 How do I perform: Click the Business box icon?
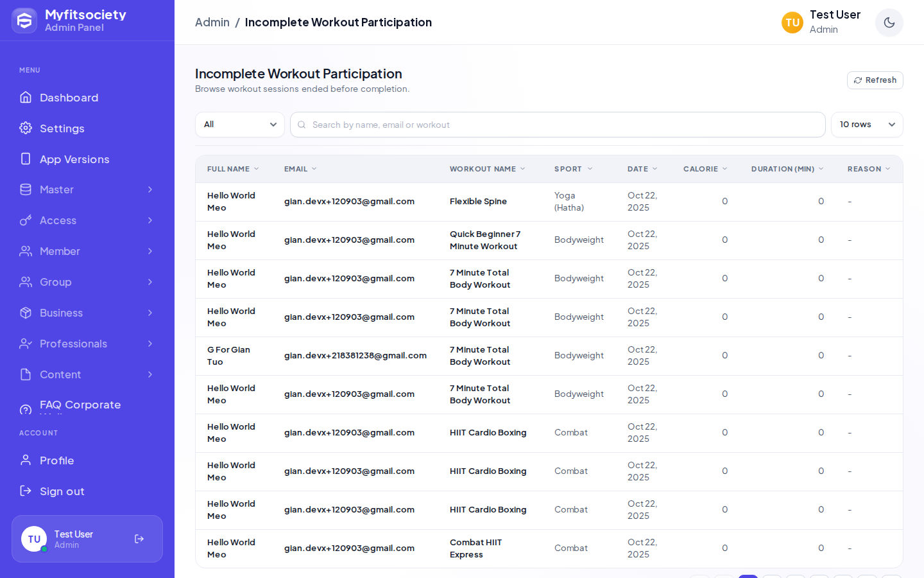tap(26, 313)
